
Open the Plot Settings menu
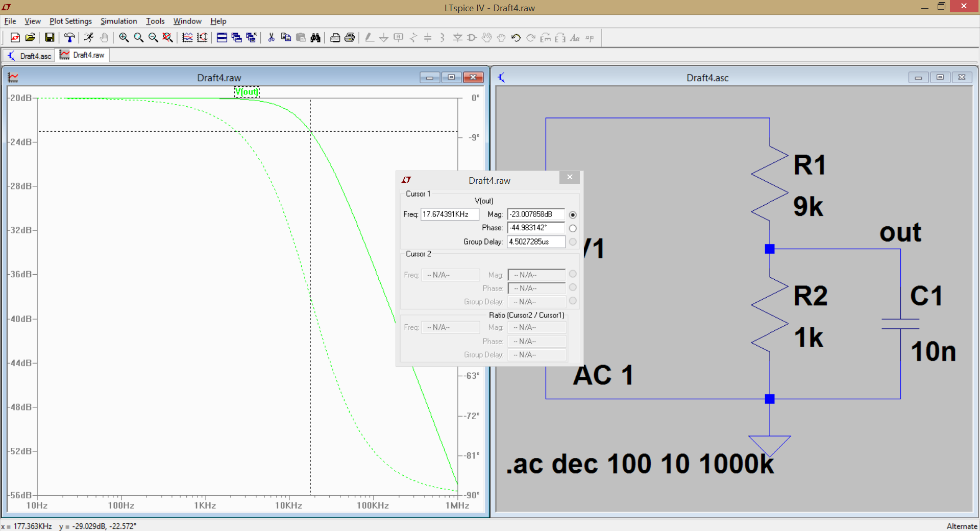70,21
